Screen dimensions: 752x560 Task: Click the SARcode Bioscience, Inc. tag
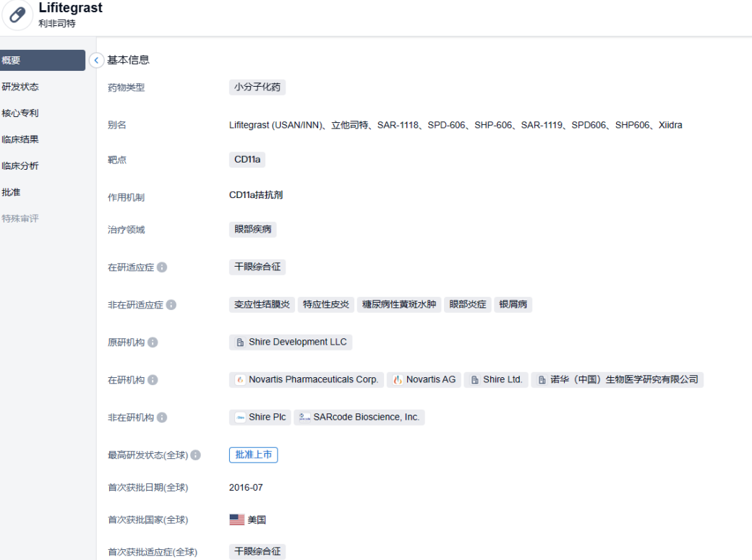[359, 418]
